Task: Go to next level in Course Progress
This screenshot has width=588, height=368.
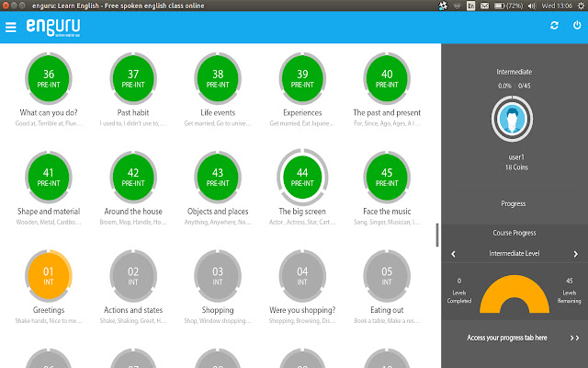Action: tap(576, 254)
